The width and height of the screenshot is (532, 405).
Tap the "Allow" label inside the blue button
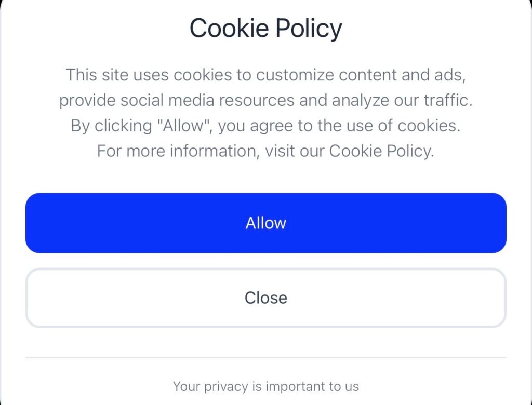click(265, 223)
